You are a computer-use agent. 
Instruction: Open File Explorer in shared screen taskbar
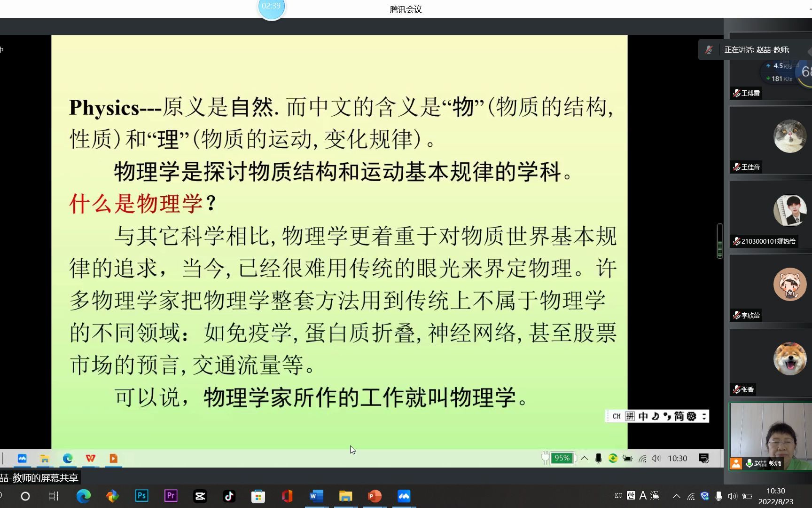click(45, 458)
